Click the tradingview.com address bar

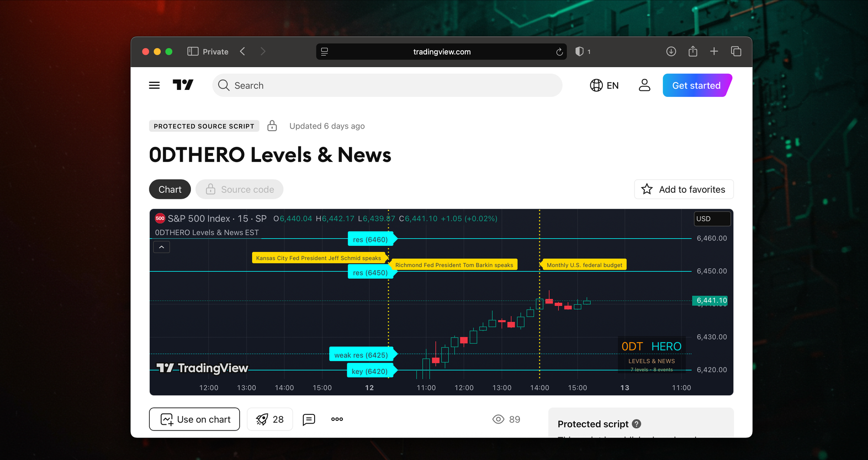coord(441,51)
